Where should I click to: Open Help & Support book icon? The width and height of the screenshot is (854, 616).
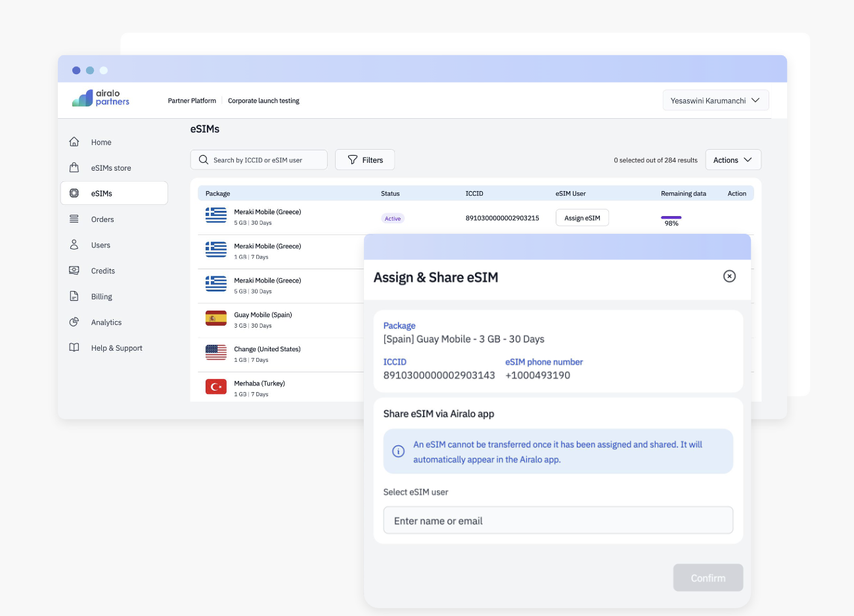click(74, 348)
